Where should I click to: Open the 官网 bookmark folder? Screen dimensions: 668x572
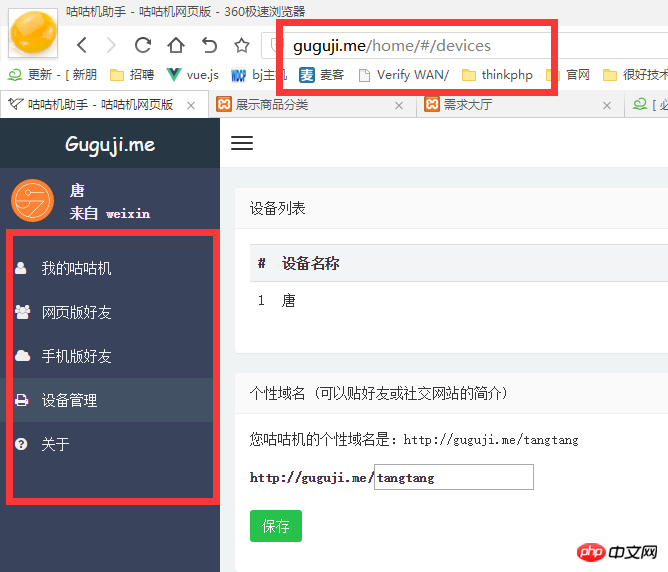568,75
